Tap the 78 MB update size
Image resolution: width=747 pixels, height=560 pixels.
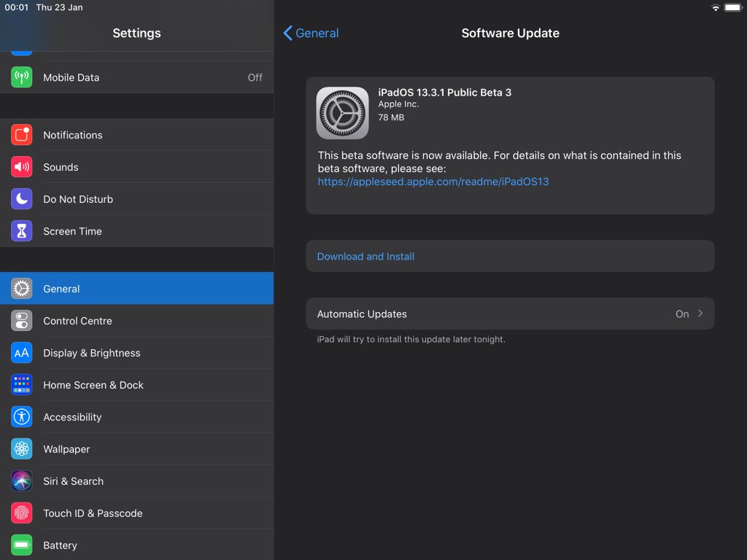pyautogui.click(x=391, y=117)
